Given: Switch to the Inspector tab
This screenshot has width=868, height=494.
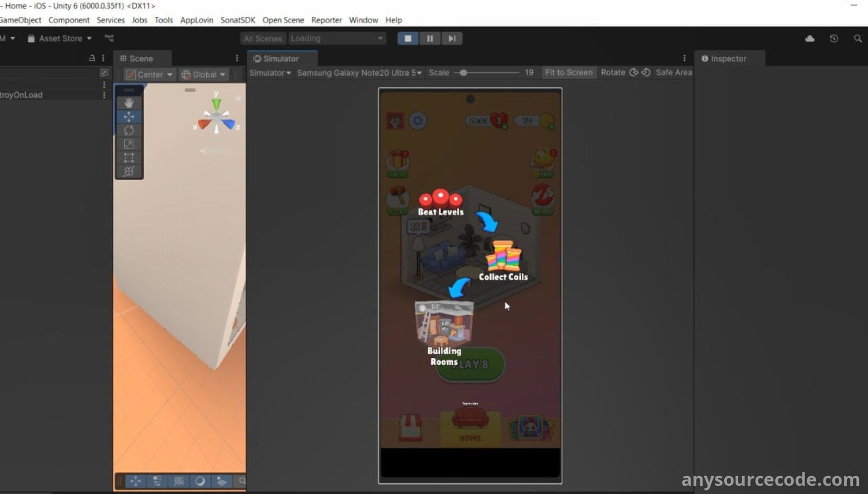Looking at the screenshot, I should point(727,59).
